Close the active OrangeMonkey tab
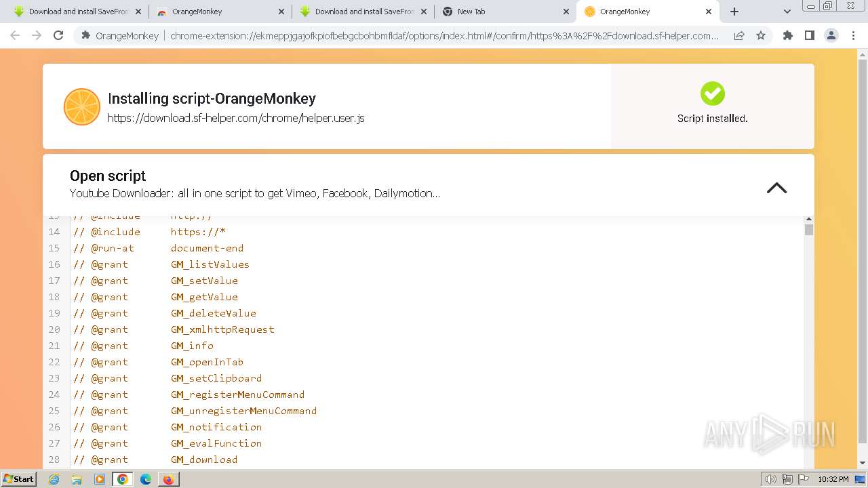The width and height of the screenshot is (868, 488). click(709, 12)
